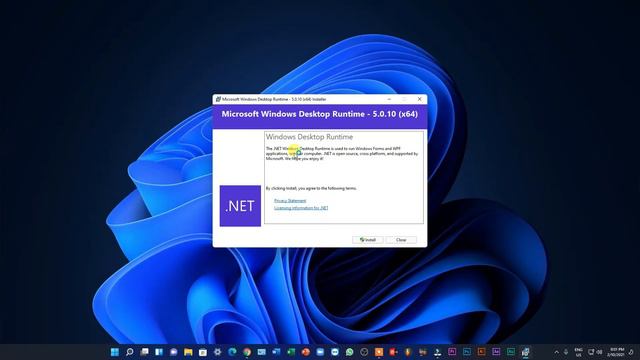Image resolution: width=640 pixels, height=360 pixels.
Task: Click the microphone icon in system tray
Action: point(566,352)
